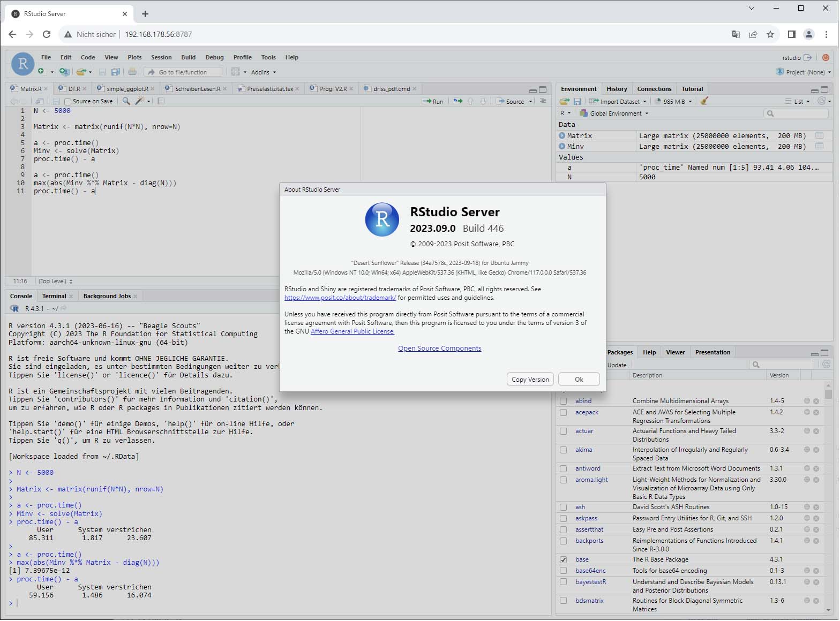This screenshot has height=621, width=840.
Task: Switch to the History tab
Action: [617, 89]
